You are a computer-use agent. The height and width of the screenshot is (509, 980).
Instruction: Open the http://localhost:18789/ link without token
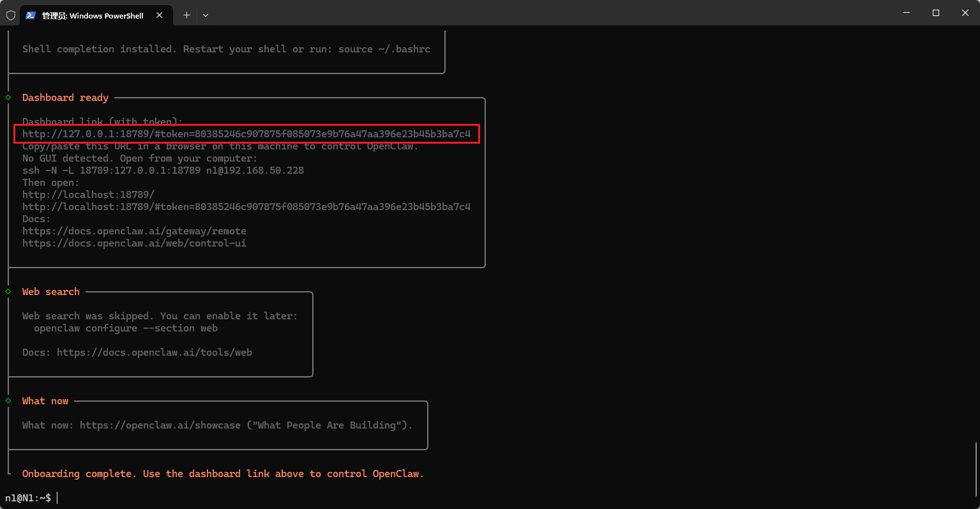click(88, 195)
